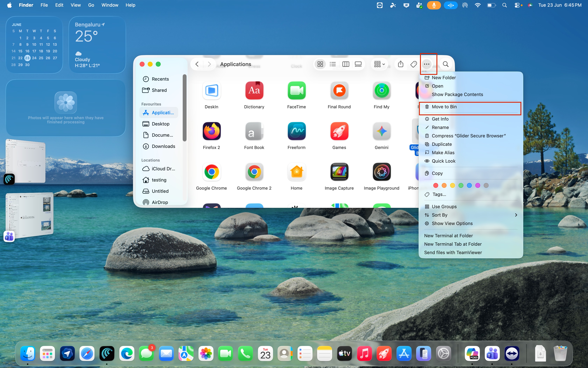This screenshot has width=588, height=368.
Task: Toggle Use Groups in the action menu
Action: (471, 206)
